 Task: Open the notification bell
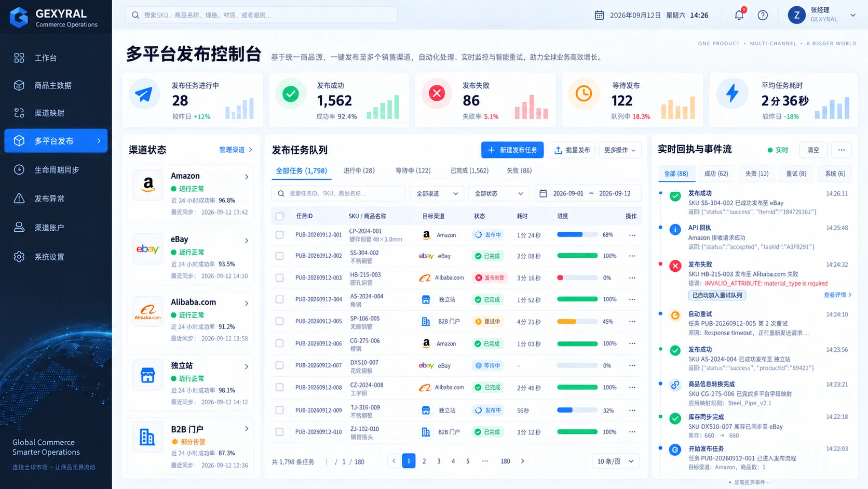coord(739,15)
